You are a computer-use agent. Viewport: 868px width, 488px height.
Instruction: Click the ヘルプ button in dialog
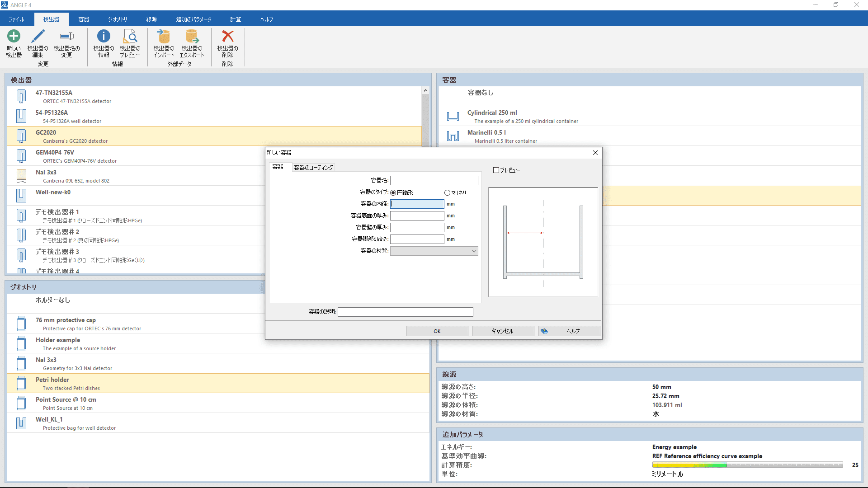pos(569,331)
